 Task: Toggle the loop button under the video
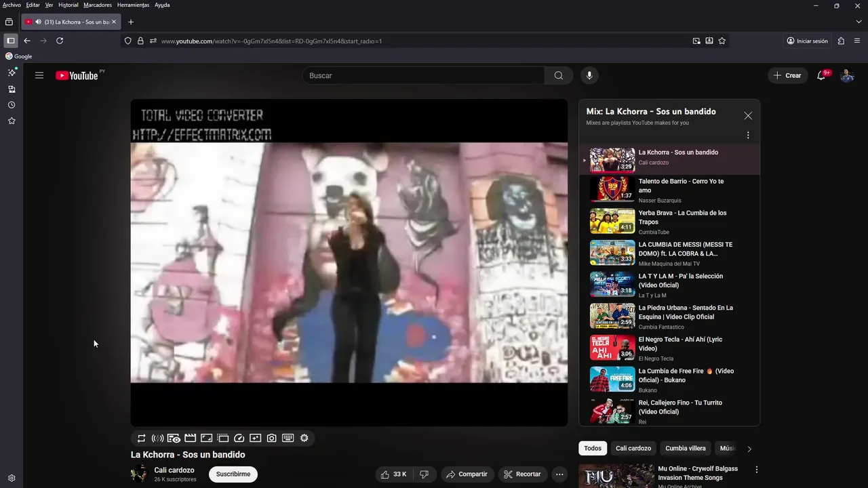click(x=141, y=438)
